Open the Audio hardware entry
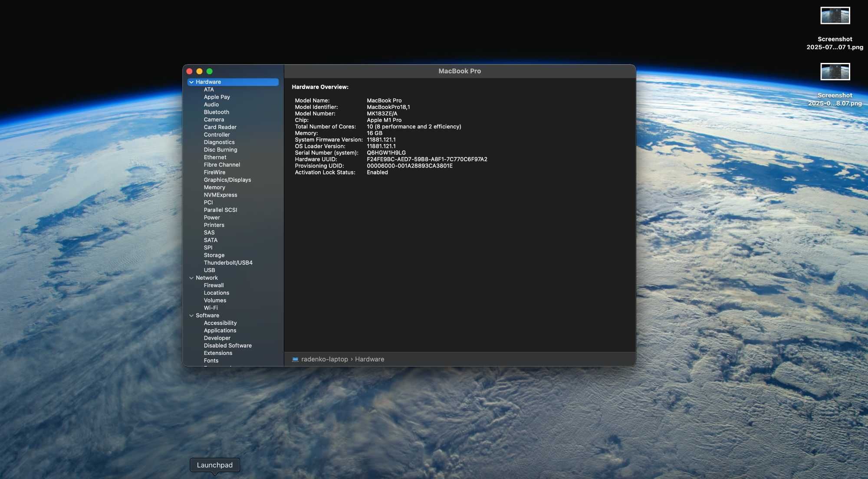 (x=211, y=105)
